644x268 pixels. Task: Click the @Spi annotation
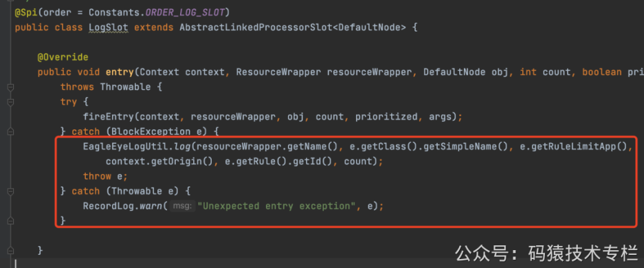pyautogui.click(x=27, y=13)
